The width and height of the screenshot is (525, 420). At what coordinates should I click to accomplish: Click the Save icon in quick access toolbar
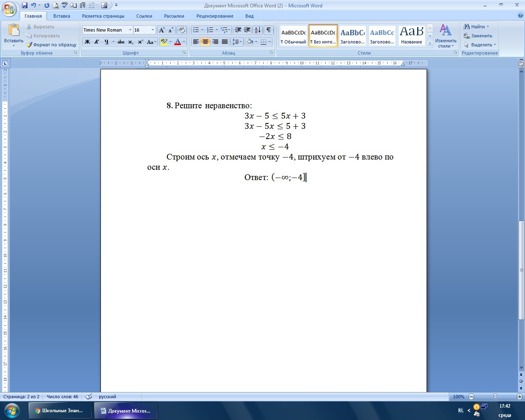coord(25,5)
